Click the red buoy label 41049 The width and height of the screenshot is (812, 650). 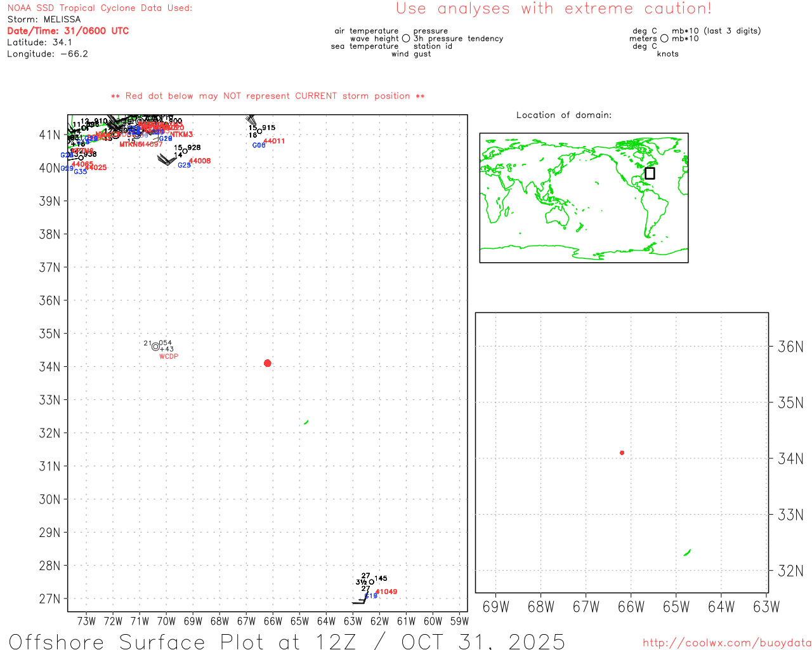pyautogui.click(x=386, y=592)
